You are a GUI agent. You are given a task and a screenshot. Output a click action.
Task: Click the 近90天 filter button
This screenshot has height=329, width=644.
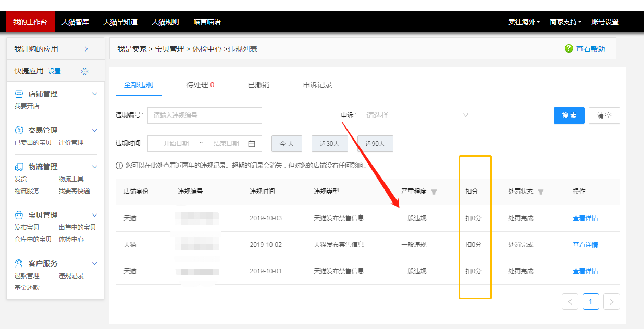tap(375, 144)
